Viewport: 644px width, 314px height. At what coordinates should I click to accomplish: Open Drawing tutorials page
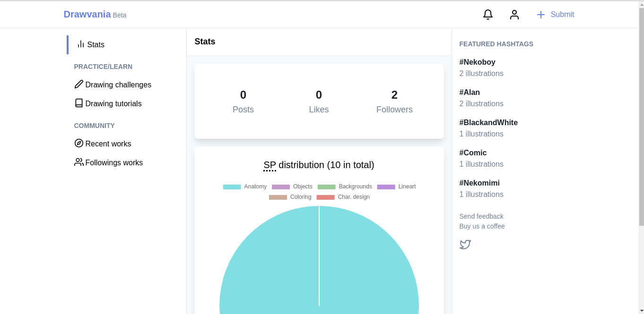point(113,103)
